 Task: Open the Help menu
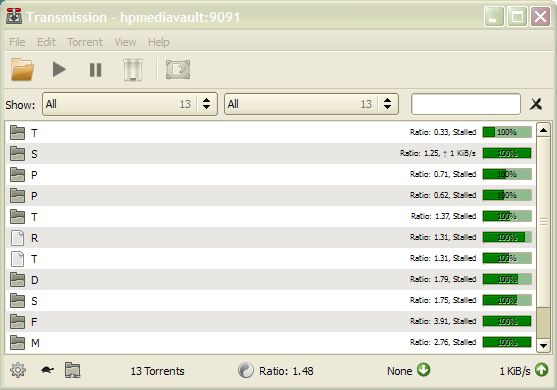158,42
